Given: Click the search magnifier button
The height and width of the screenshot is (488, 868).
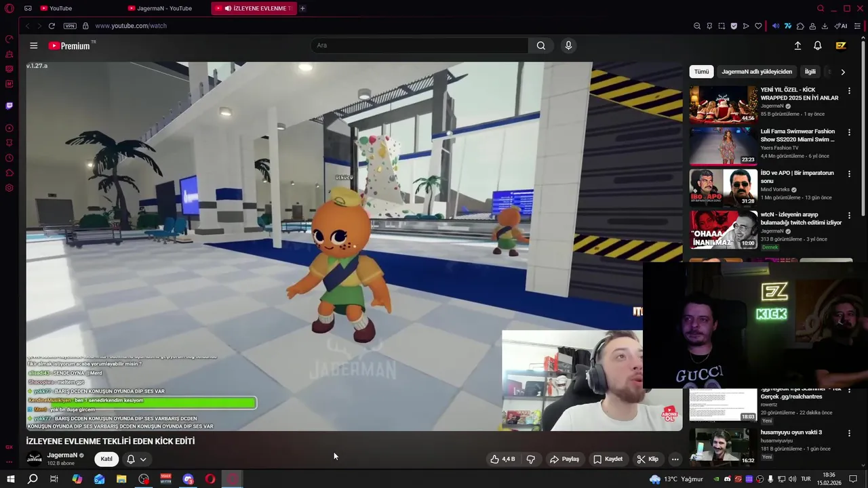Looking at the screenshot, I should pyautogui.click(x=540, y=45).
